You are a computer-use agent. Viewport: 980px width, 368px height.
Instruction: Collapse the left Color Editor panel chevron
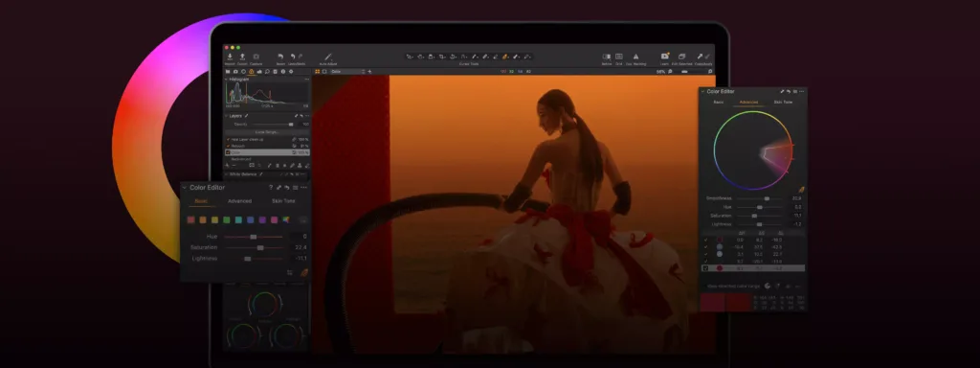[185, 187]
